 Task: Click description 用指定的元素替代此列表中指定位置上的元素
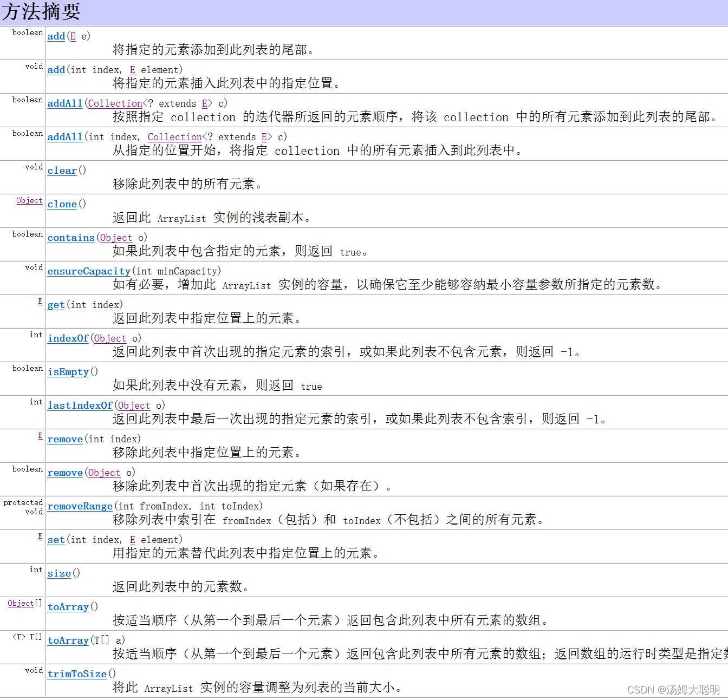tap(246, 553)
